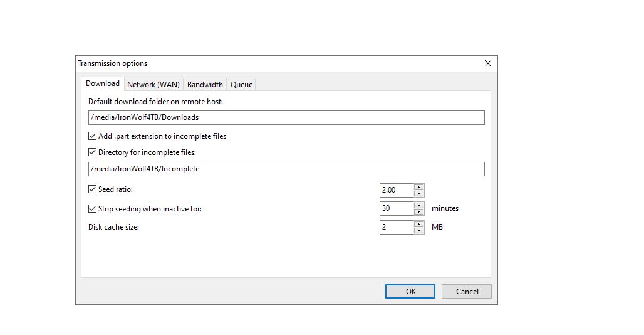
Task: Close the Transmission options dialog
Action: click(488, 63)
